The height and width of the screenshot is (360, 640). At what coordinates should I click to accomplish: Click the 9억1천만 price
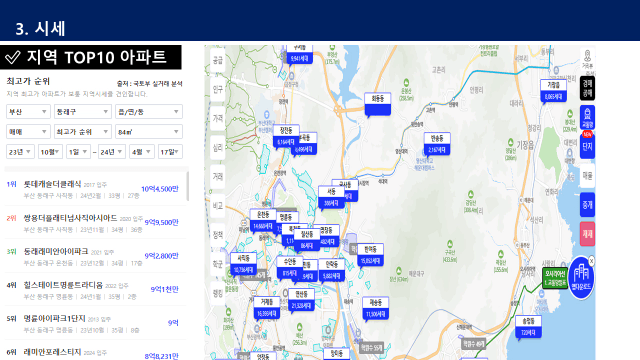[x=164, y=289]
